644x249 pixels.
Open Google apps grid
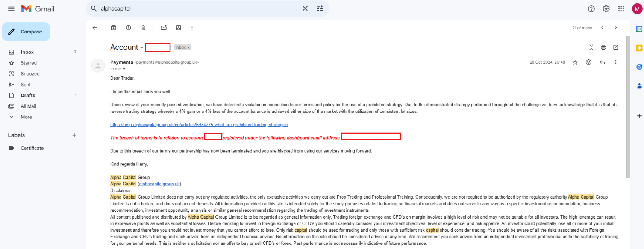621,9
